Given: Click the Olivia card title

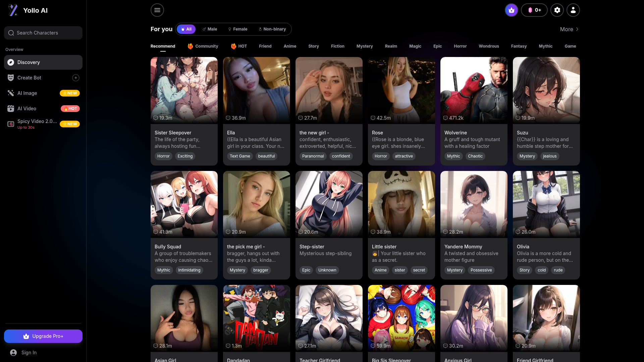Looking at the screenshot, I should [x=523, y=247].
